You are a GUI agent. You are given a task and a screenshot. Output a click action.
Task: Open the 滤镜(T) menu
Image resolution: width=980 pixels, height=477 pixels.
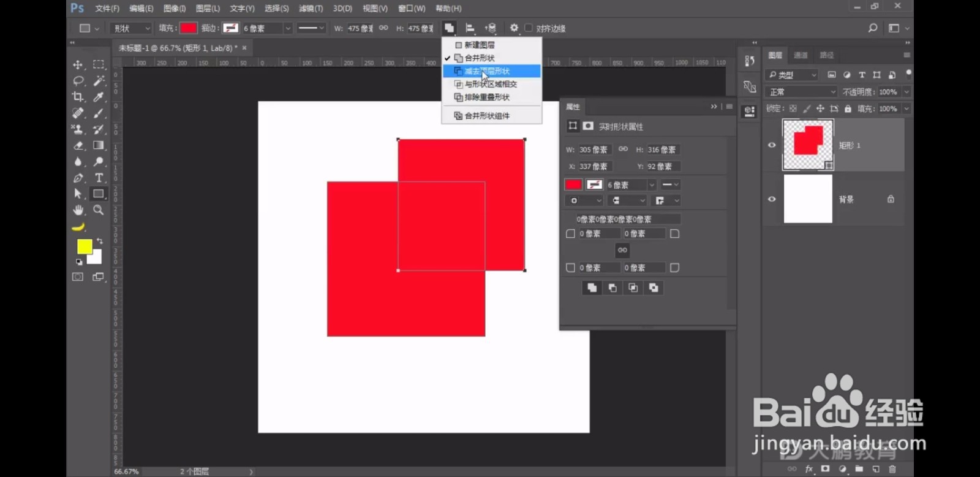point(311,9)
